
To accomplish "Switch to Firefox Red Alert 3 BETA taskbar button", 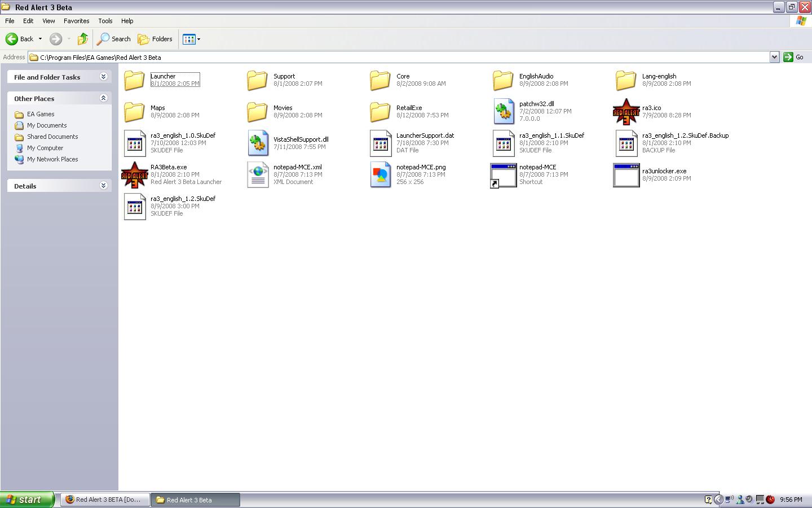I will tap(104, 500).
